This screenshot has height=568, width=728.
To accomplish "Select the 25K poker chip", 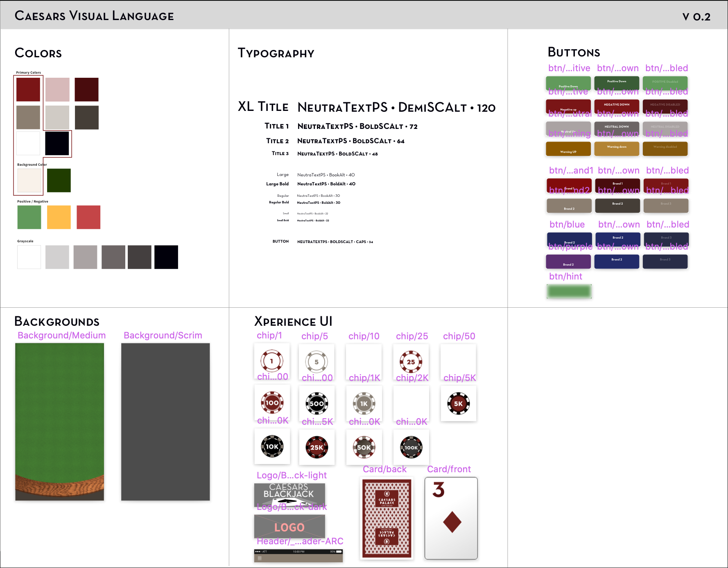I will click(x=317, y=447).
